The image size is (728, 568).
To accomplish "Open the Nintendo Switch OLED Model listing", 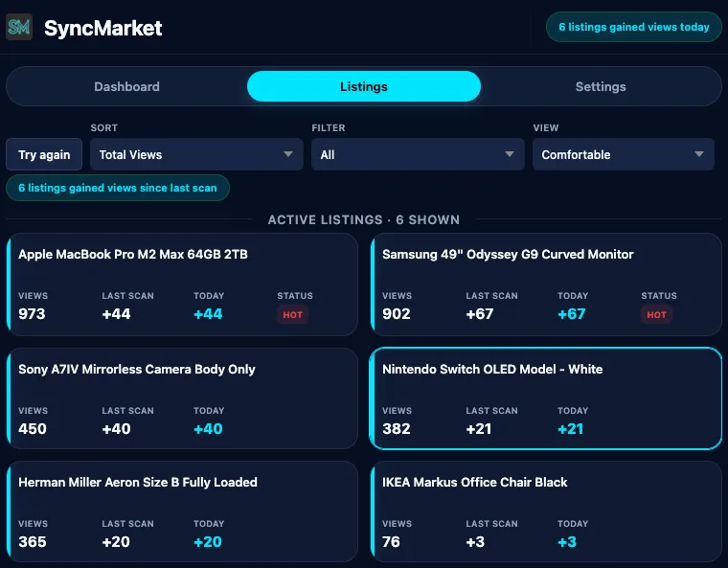I will click(546, 398).
